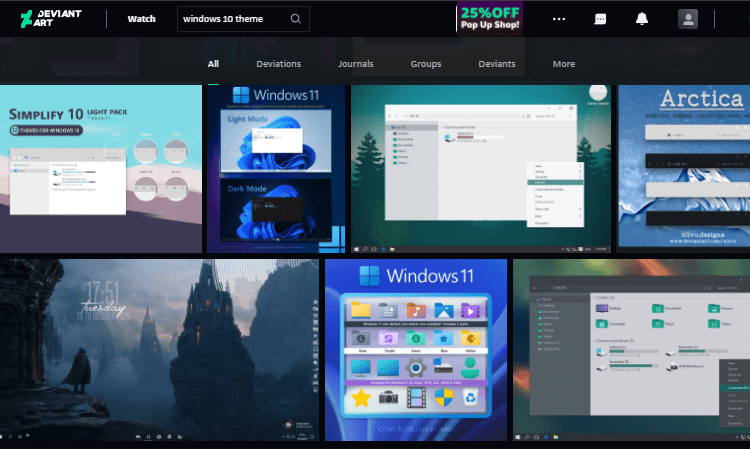Open the green forest explorer theme thumbnail
This screenshot has height=449, width=750.
[481, 169]
